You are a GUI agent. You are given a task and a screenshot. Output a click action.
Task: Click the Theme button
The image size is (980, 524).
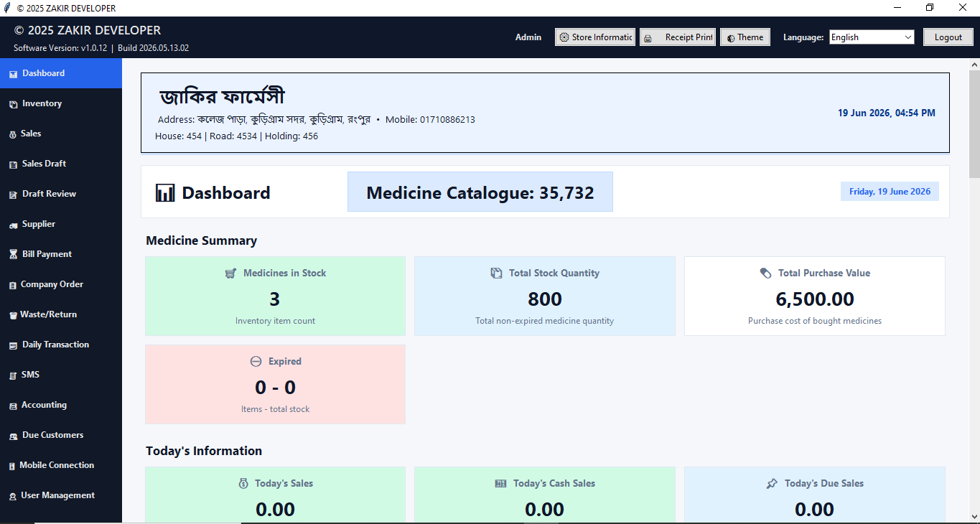point(745,37)
